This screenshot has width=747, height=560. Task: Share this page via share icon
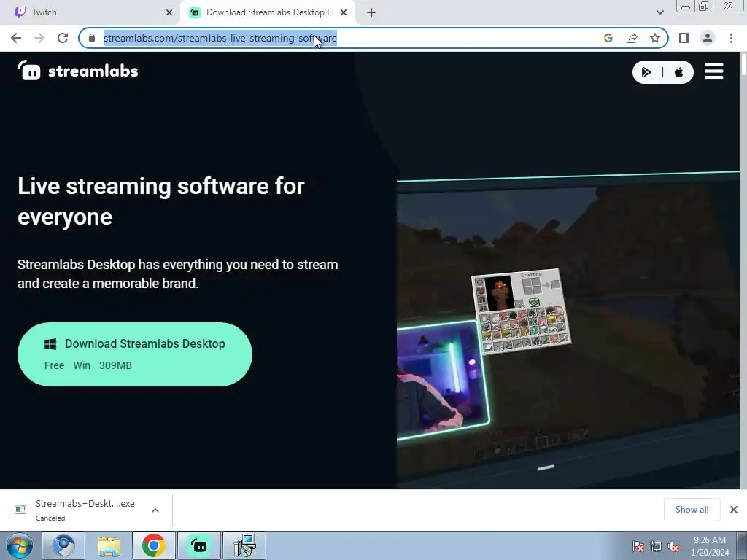(632, 38)
